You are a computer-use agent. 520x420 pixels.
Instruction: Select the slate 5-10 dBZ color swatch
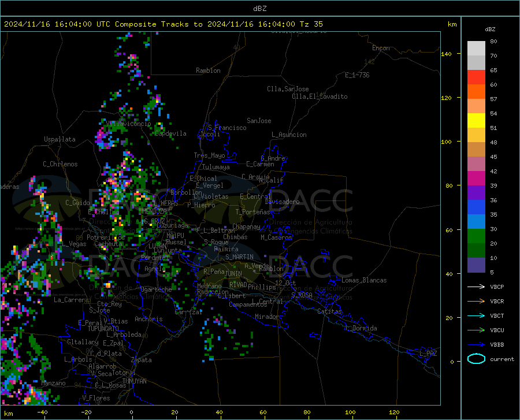click(476, 265)
